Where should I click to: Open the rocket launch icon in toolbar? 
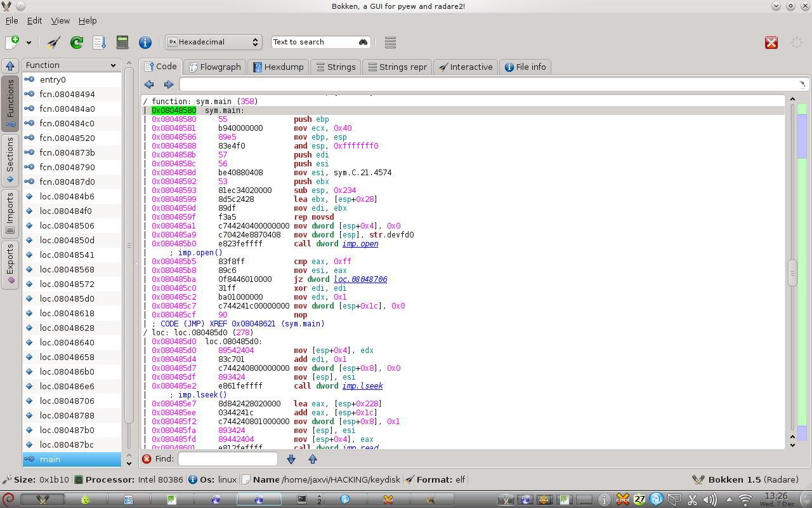(54, 43)
